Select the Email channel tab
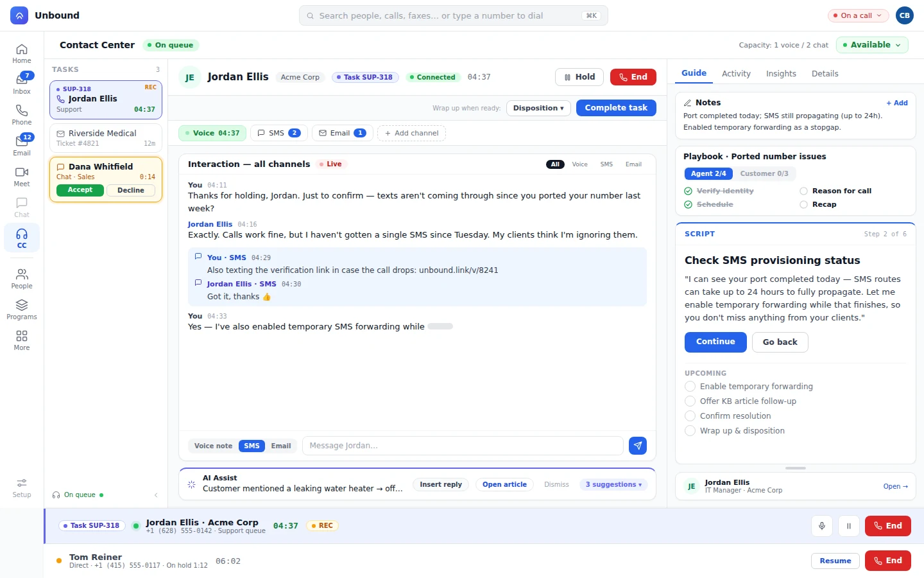Screen dimensions: 924x578 pyautogui.click(x=342, y=133)
